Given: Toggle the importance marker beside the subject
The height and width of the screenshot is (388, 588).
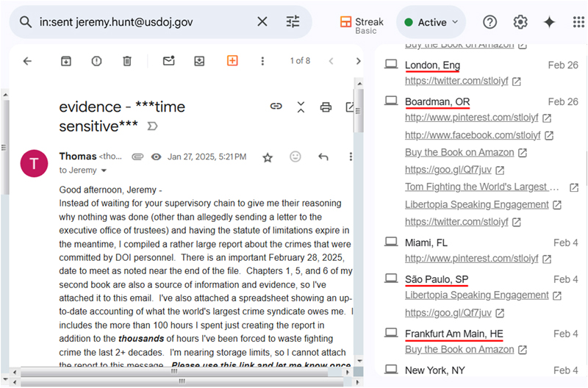Looking at the screenshot, I should click(153, 126).
